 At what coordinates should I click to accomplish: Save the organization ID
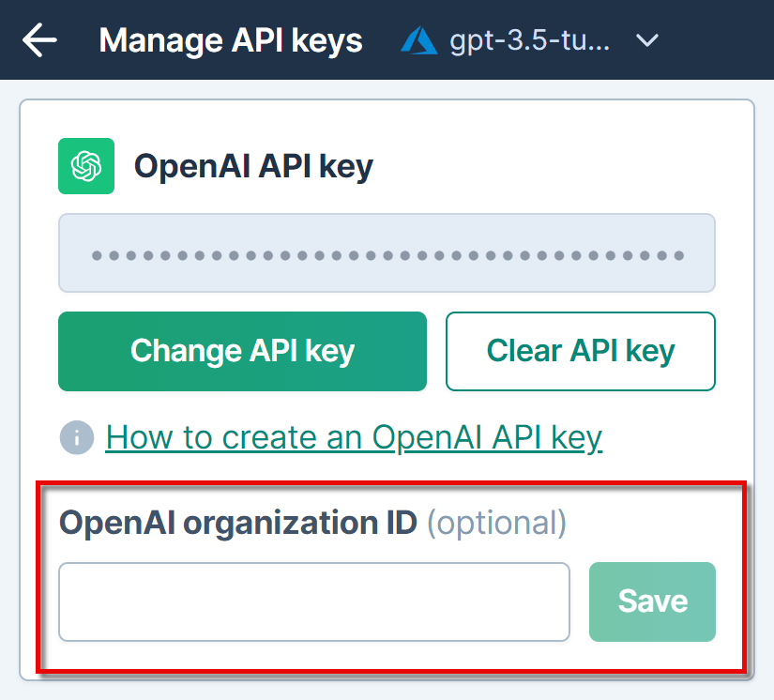(652, 601)
